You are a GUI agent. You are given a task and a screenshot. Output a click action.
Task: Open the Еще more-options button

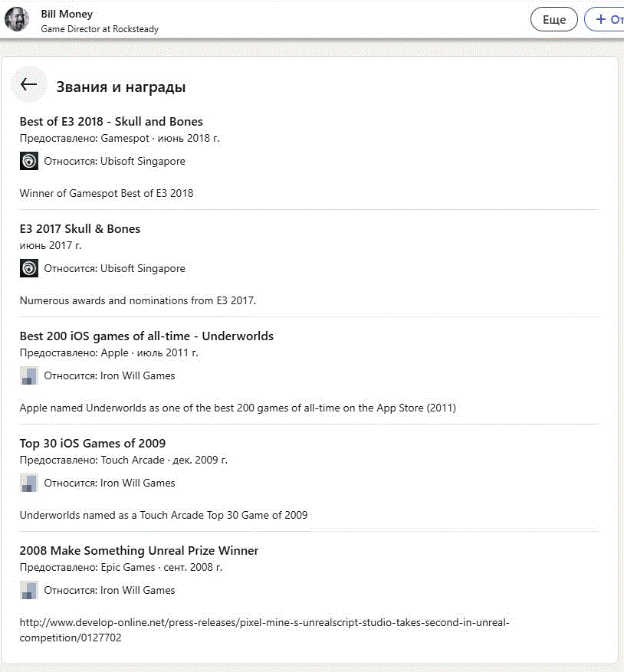pyautogui.click(x=554, y=19)
